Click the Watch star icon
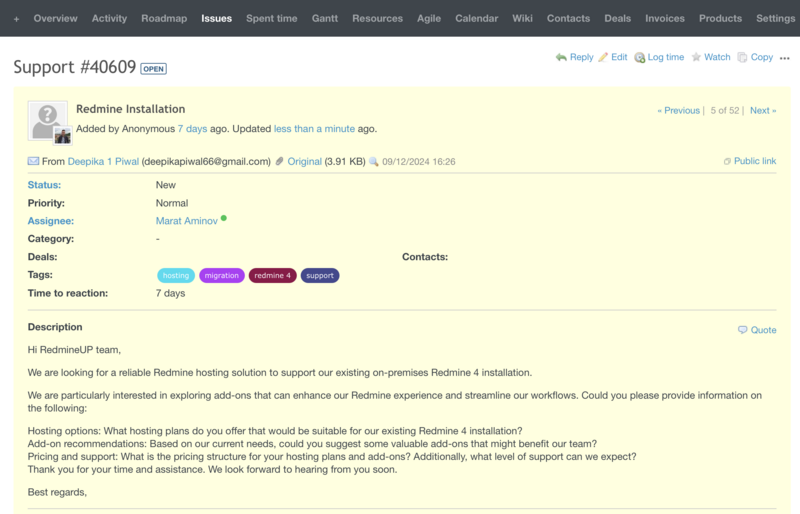This screenshot has height=514, width=800. (x=696, y=57)
